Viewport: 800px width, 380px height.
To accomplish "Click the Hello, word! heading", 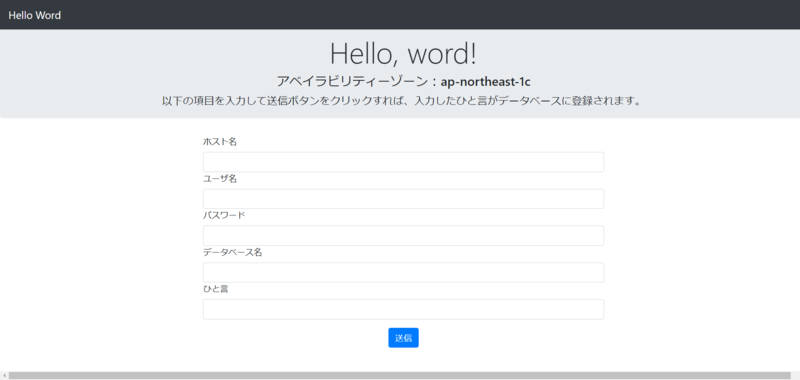I will [x=404, y=53].
